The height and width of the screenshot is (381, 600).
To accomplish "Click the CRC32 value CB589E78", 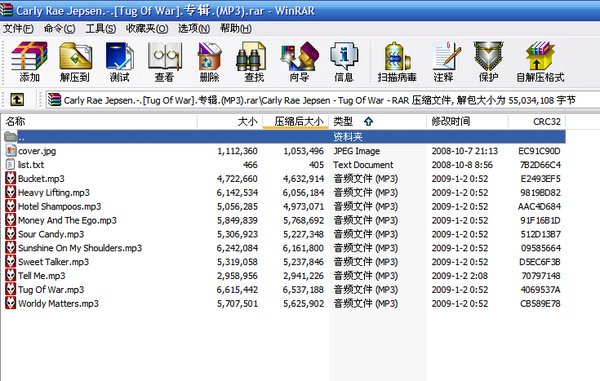I will pos(540,304).
